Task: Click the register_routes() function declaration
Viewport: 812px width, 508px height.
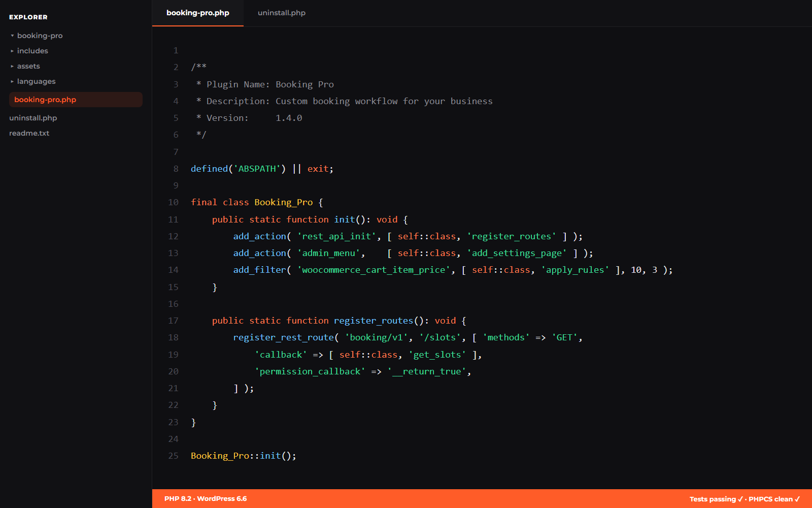Action: click(x=339, y=321)
